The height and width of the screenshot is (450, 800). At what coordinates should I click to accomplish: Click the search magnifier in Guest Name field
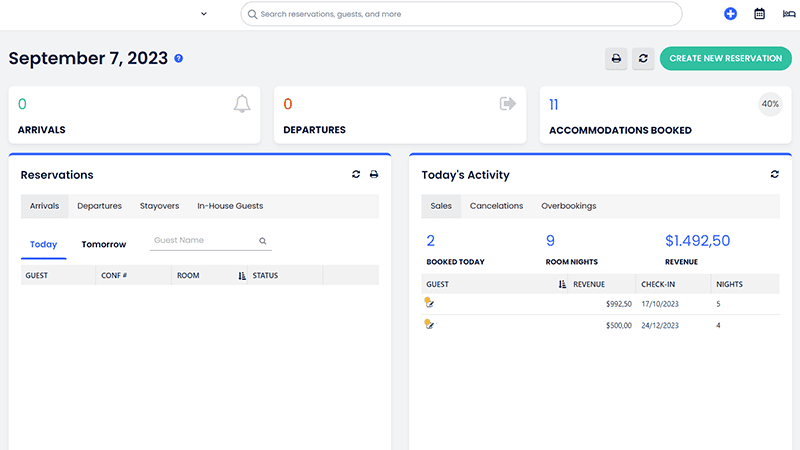pyautogui.click(x=263, y=241)
